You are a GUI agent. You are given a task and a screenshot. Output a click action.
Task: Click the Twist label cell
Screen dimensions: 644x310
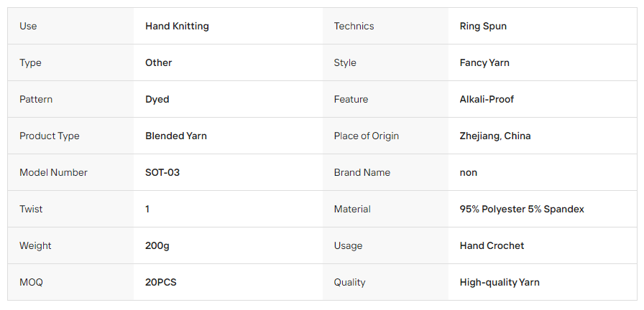(70, 209)
